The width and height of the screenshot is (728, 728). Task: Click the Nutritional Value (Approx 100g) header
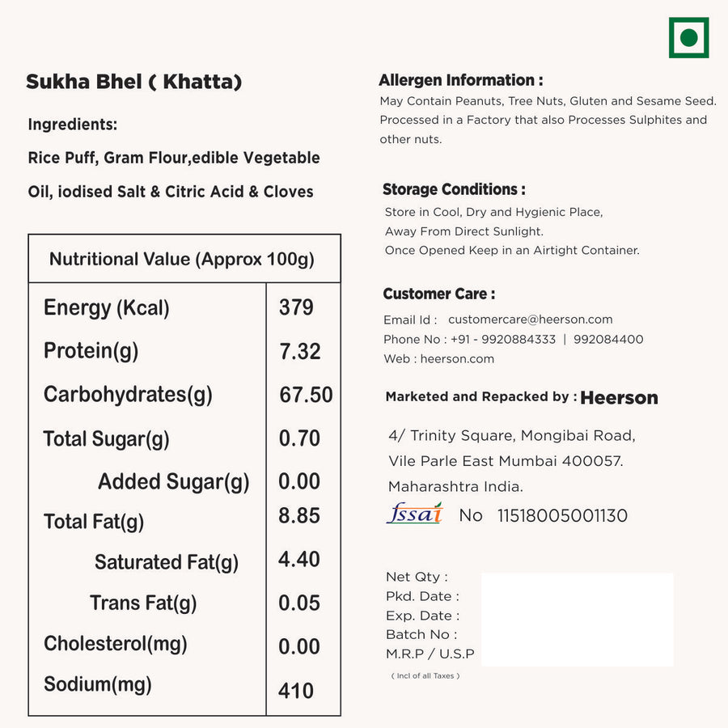[181, 259]
